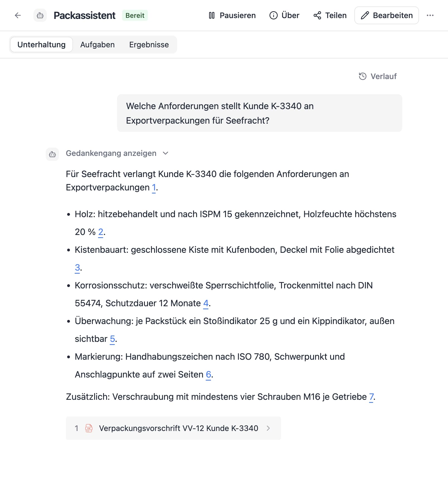Switch to the Ergebnisse tab
448x490 pixels.
149,45
